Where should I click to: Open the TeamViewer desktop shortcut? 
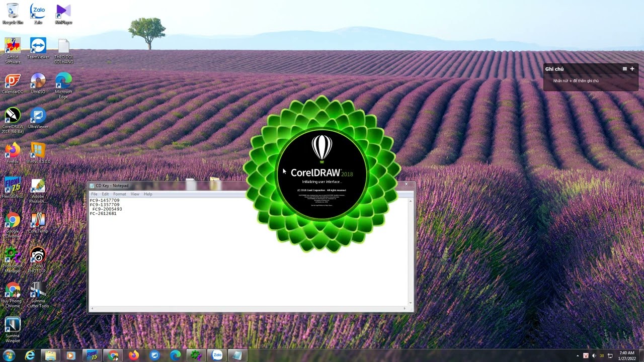[x=38, y=48]
